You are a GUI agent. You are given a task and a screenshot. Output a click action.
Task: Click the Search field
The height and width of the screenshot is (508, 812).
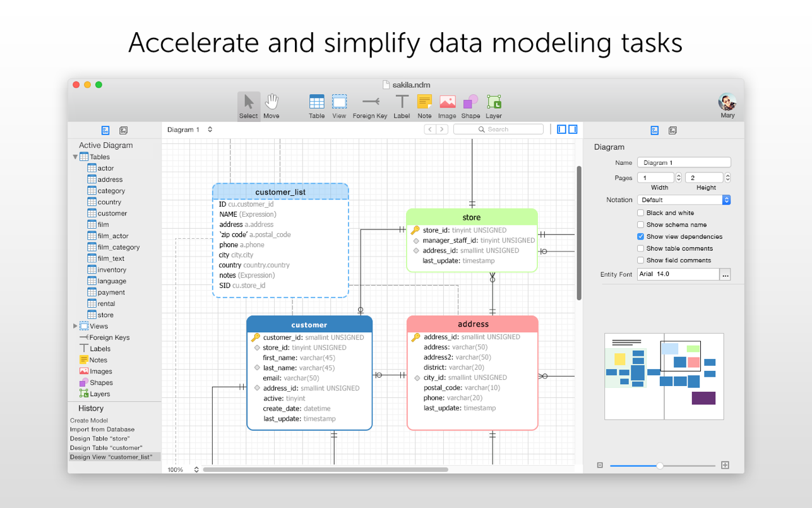coord(498,130)
